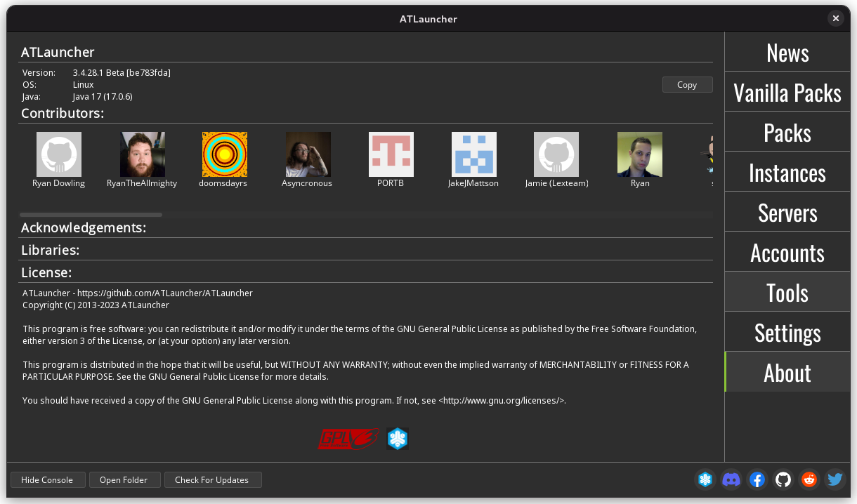Open the Twitter icon link
The height and width of the screenshot is (504, 857).
[835, 479]
